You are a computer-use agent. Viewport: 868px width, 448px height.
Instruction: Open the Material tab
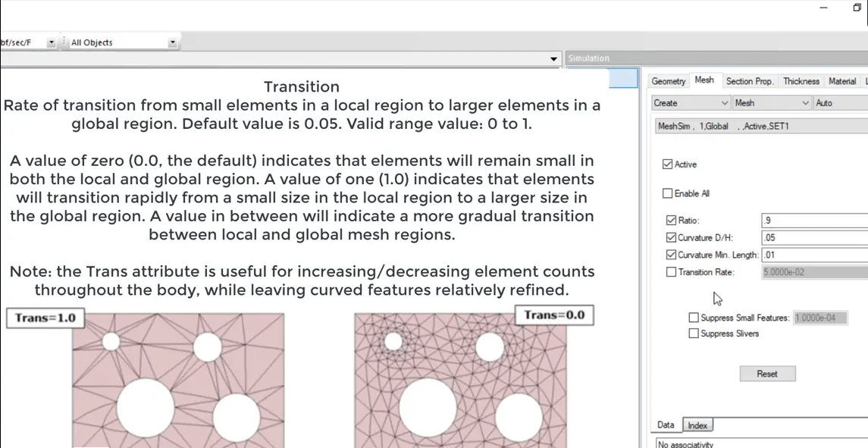844,81
